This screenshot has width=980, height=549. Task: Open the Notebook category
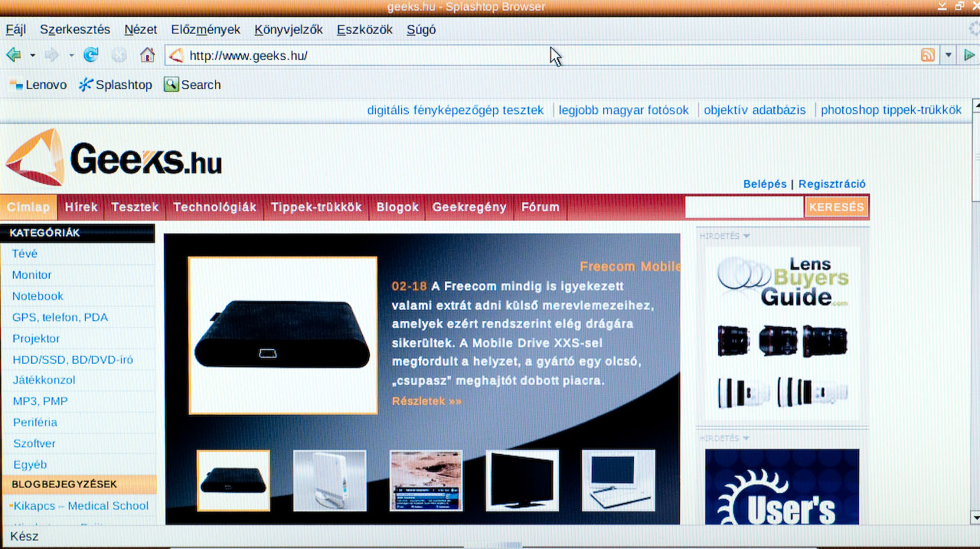[38, 296]
